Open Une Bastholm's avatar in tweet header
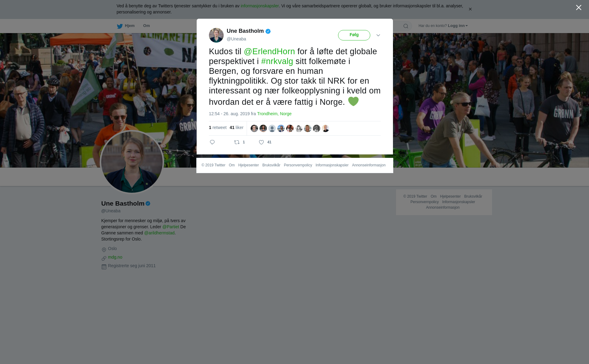589x364 pixels. pyautogui.click(x=216, y=35)
